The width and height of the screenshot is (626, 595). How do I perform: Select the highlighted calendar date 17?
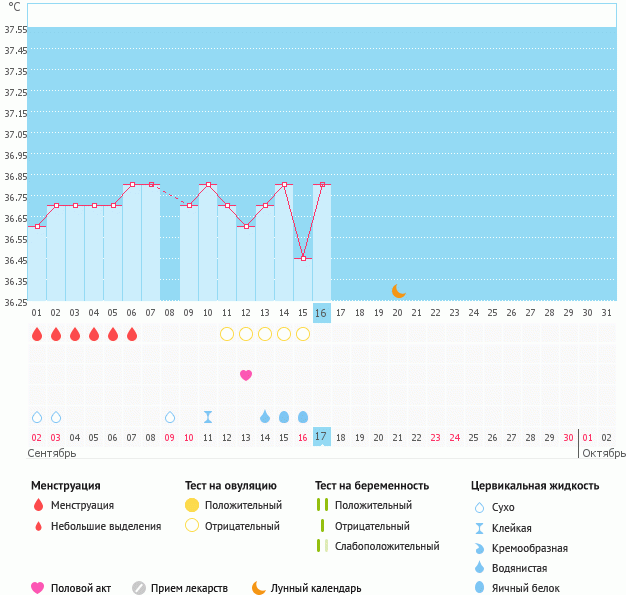click(321, 437)
